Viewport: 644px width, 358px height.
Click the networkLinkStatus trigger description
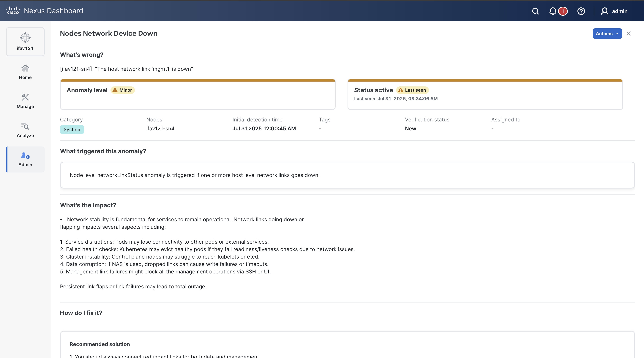tap(195, 175)
